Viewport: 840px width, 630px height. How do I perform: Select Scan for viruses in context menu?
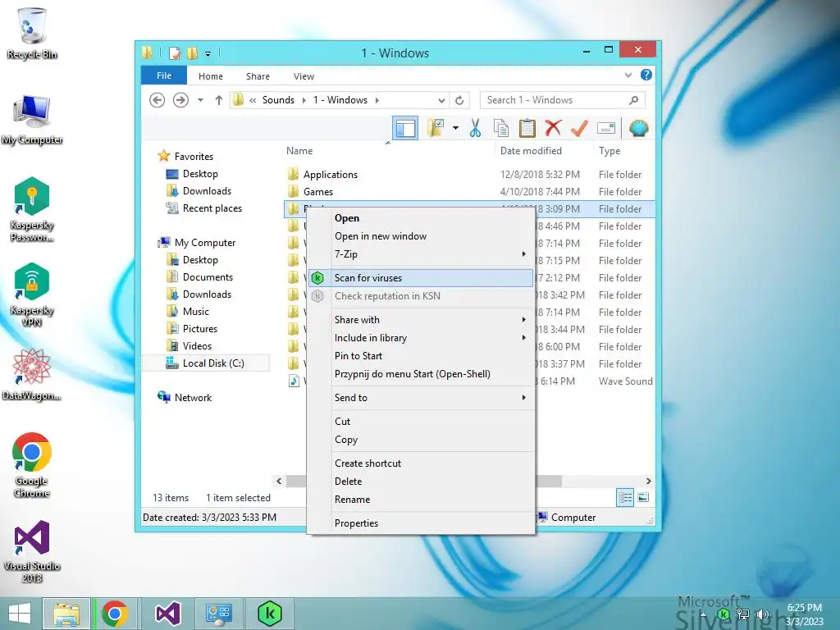(x=421, y=278)
